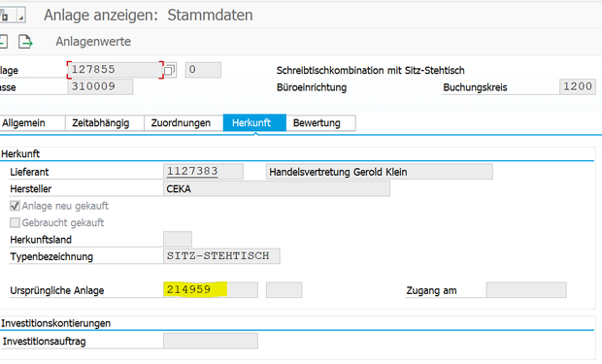The image size is (602, 364).
Task: Click the Zugang am label
Action: pyautogui.click(x=431, y=290)
